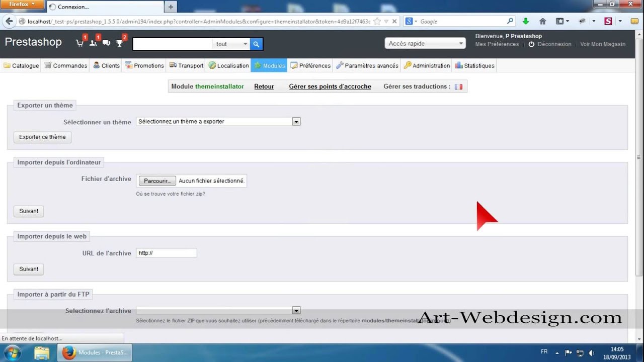Open the Google search engine dropdown
The width and height of the screenshot is (644, 362).
click(x=411, y=22)
